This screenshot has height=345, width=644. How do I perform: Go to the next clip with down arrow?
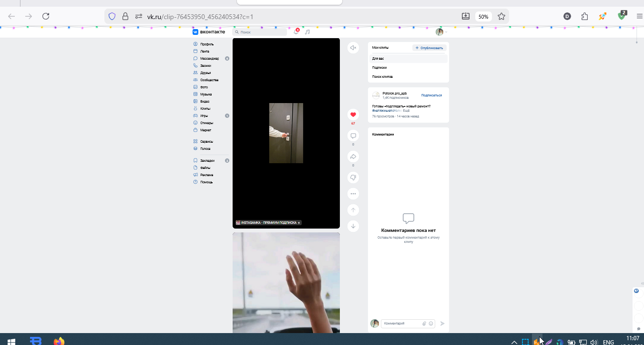coord(353,226)
